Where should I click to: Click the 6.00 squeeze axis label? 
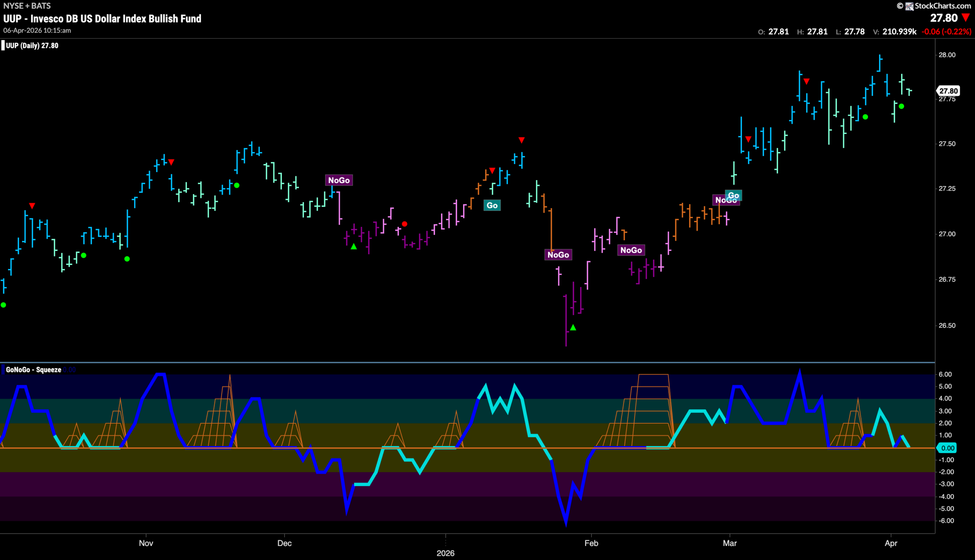click(x=945, y=374)
